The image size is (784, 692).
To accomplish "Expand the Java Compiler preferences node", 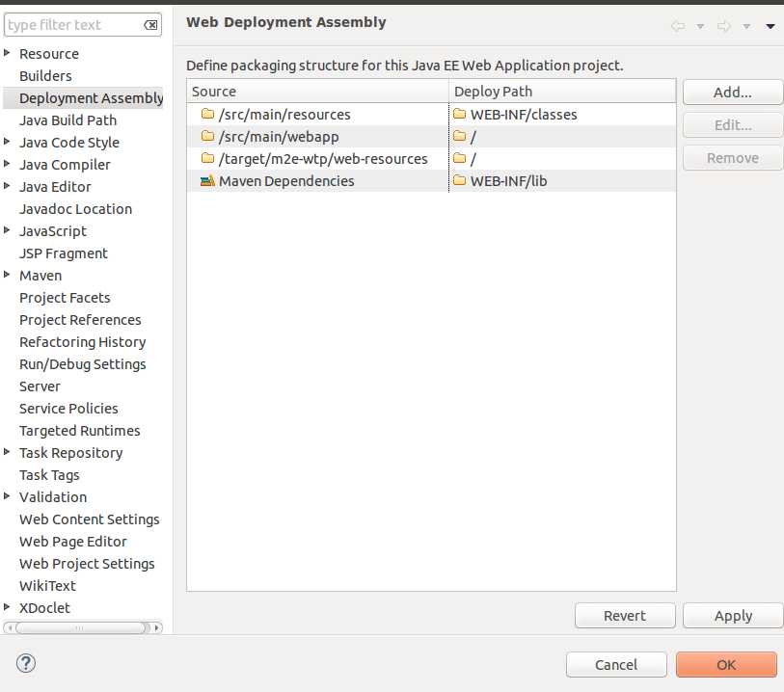I will [x=9, y=165].
